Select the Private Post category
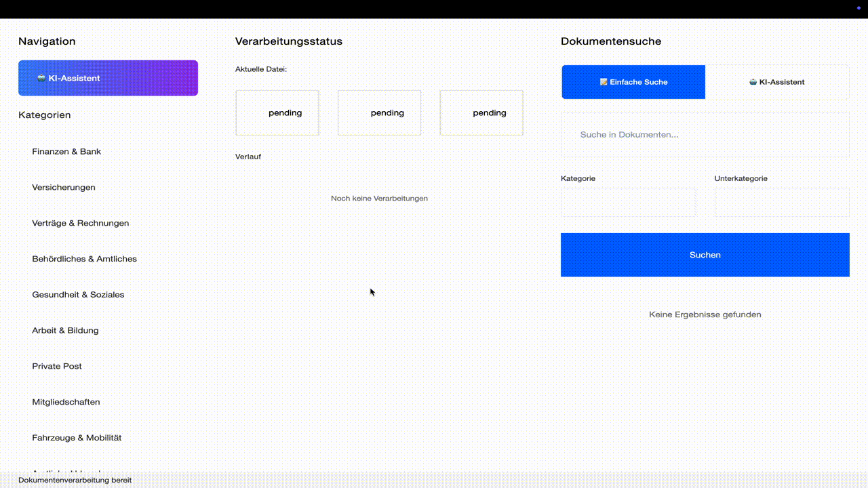868x488 pixels. click(x=57, y=366)
